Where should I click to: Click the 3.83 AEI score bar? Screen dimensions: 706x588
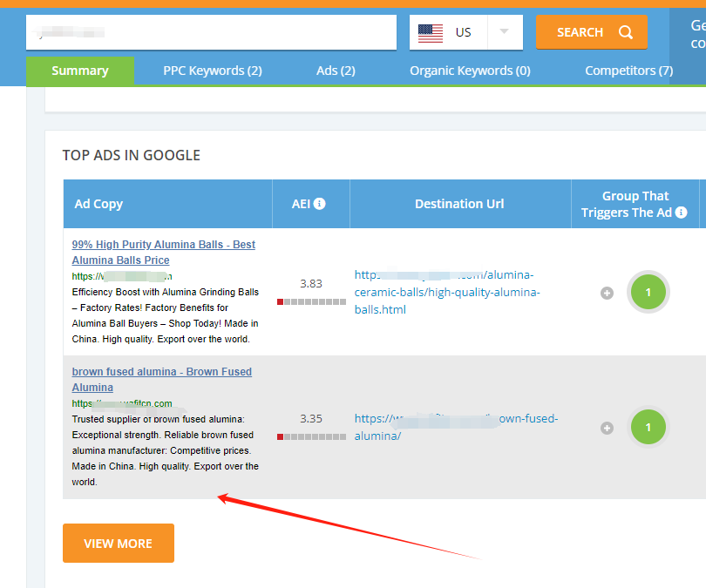tap(311, 301)
